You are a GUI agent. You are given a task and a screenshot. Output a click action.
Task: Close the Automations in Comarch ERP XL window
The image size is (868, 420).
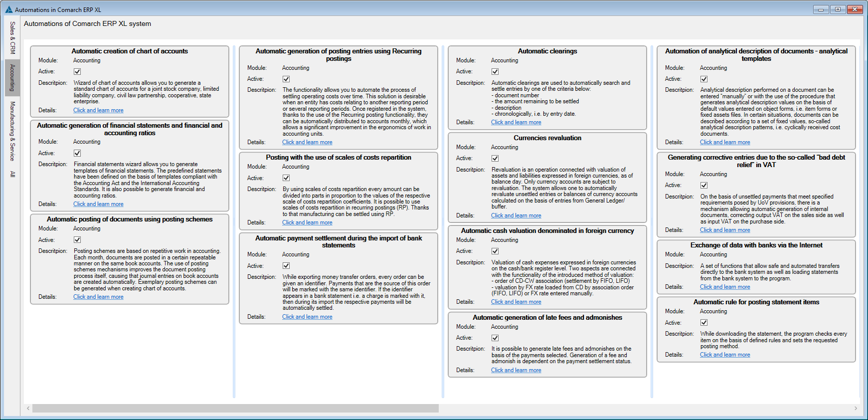[x=855, y=9]
